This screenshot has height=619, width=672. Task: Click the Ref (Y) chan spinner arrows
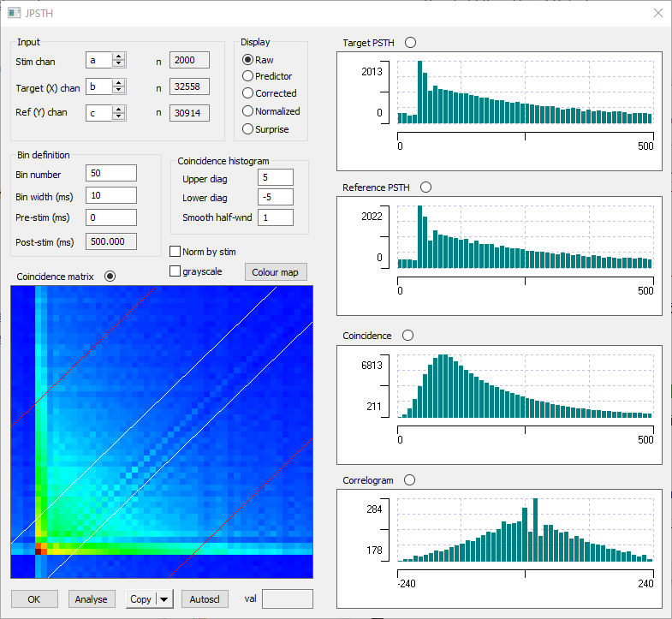(x=119, y=112)
